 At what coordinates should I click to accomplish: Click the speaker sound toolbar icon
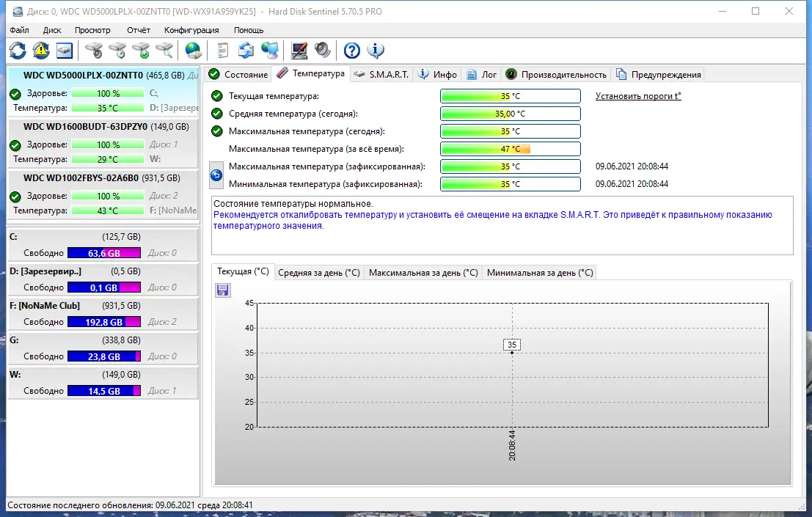[323, 50]
